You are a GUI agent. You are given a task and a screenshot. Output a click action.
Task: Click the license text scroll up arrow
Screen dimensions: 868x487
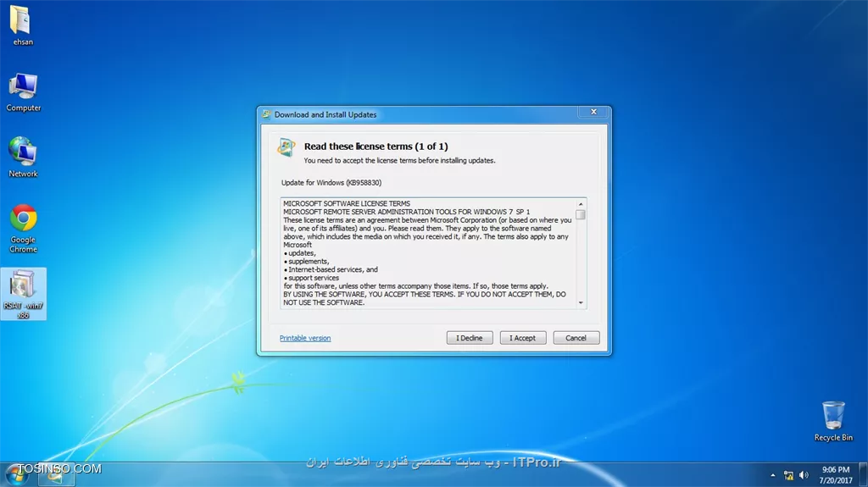coord(581,204)
